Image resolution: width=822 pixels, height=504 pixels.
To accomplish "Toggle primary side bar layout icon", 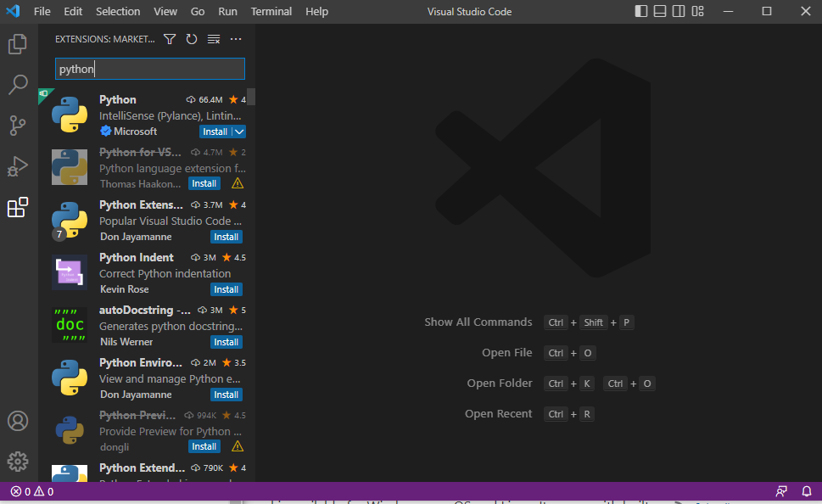I will 641,11.
